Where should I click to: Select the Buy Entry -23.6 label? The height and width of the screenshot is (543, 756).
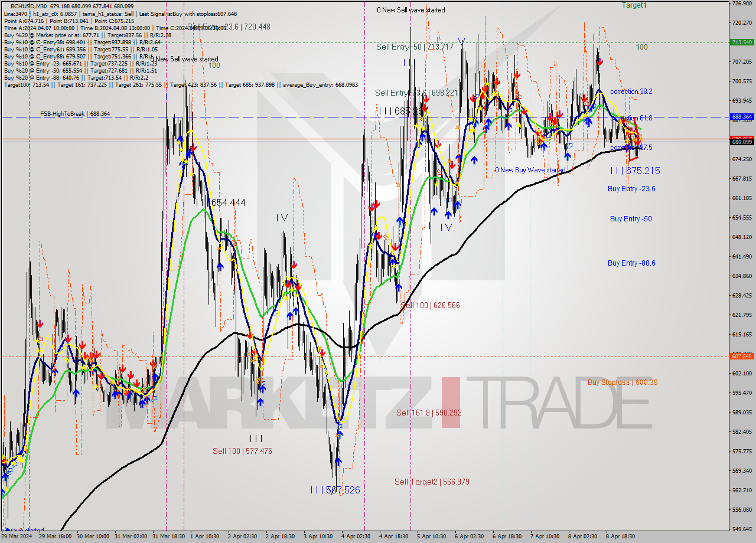click(631, 189)
